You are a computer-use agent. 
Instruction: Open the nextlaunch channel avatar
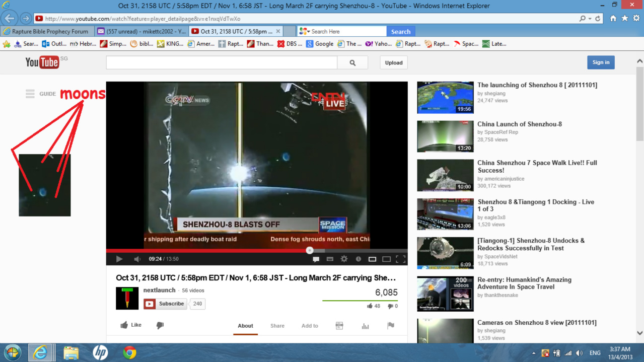(x=127, y=298)
